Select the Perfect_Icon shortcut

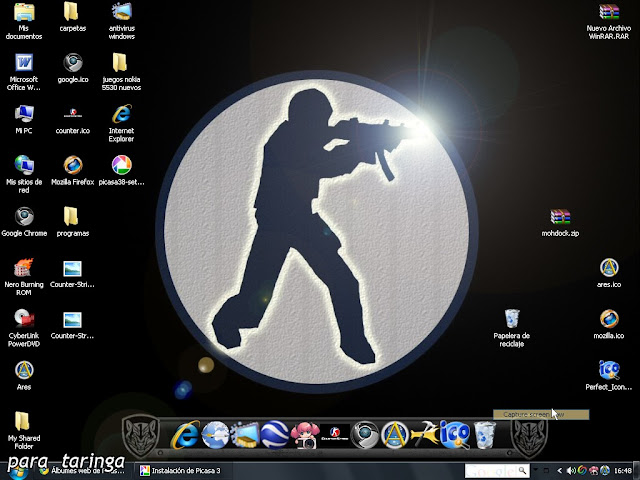coord(609,376)
